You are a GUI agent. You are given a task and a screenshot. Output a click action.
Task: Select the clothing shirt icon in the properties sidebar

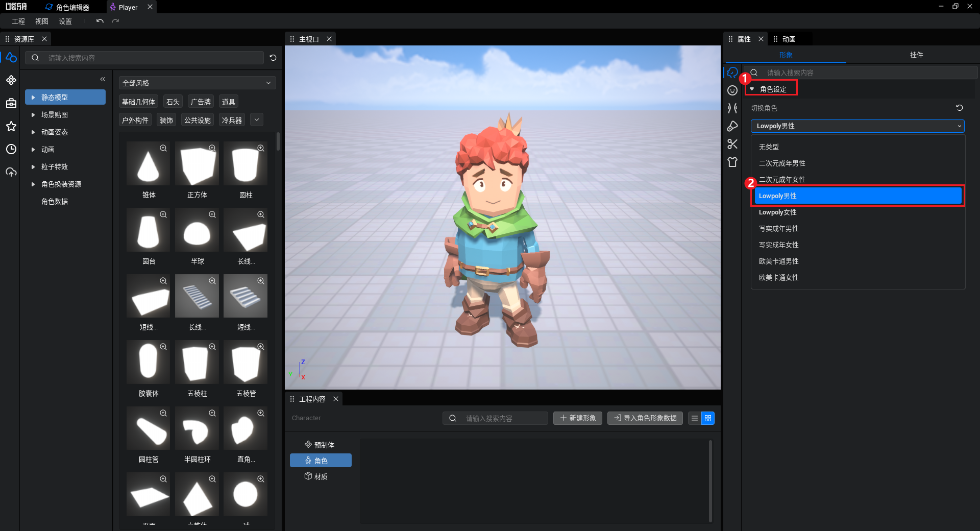coord(732,162)
